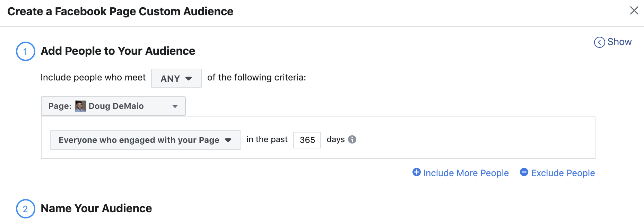Click the 365 days input field
This screenshot has height=224, width=644.
click(x=307, y=140)
